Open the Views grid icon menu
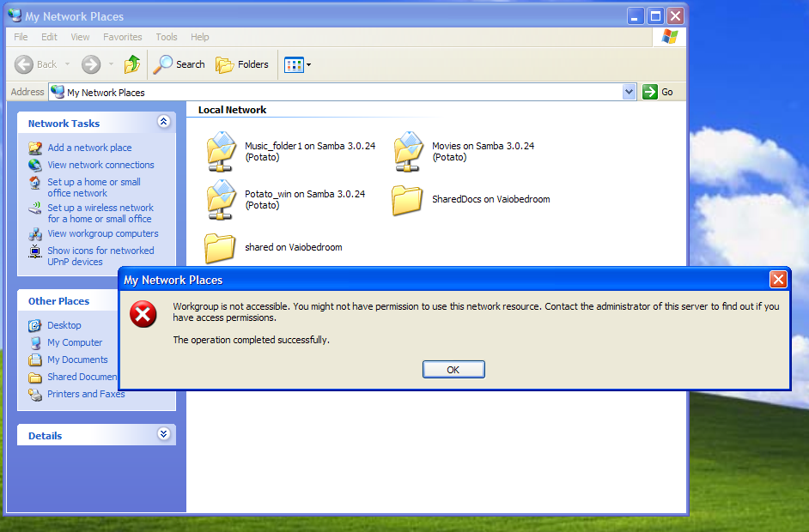Image resolution: width=809 pixels, height=532 pixels. 294,65
